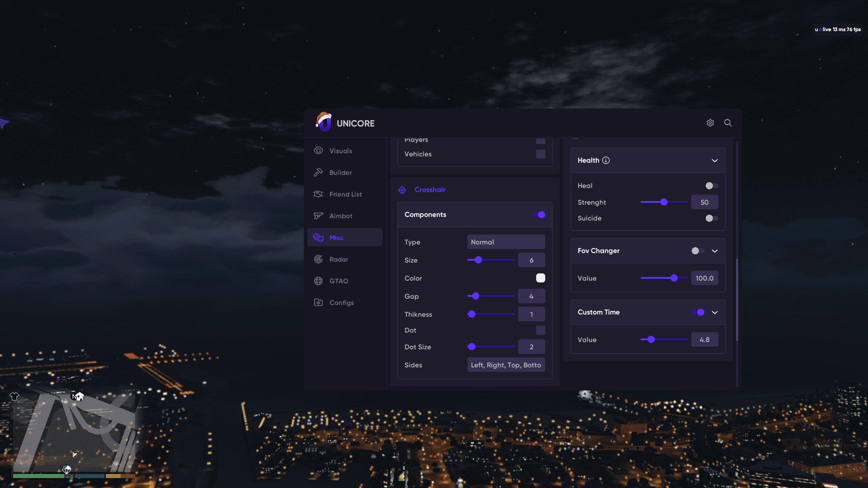Open the Builder section
Screen dimensions: 868x488
click(x=340, y=173)
